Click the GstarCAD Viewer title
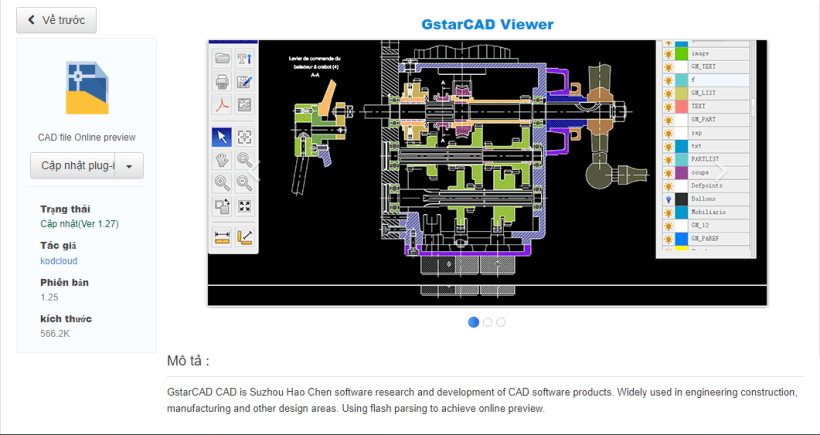 (x=487, y=24)
